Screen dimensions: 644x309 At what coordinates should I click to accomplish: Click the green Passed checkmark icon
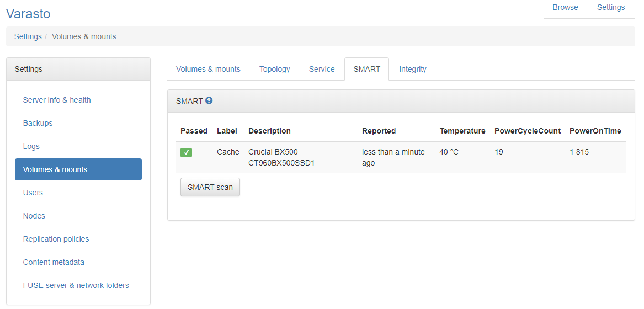pos(187,152)
